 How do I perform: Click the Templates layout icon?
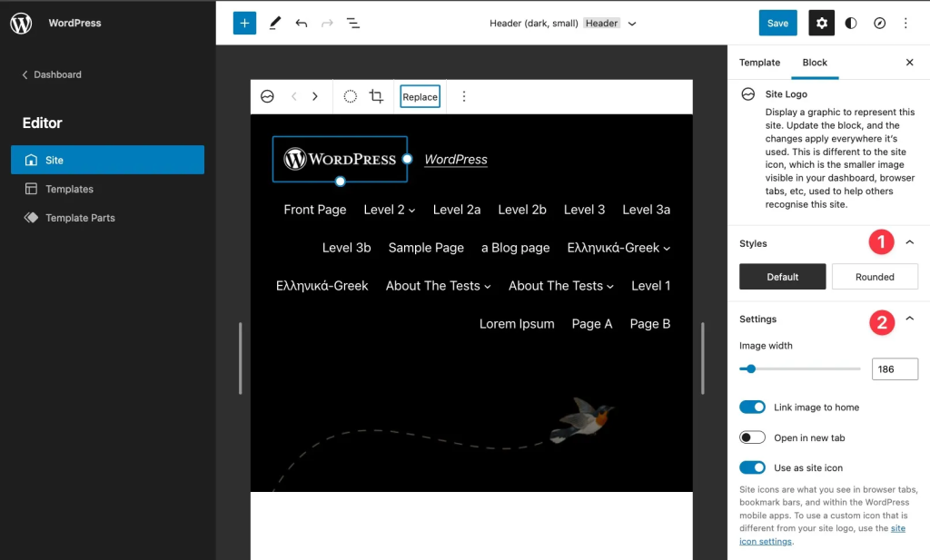(31, 189)
